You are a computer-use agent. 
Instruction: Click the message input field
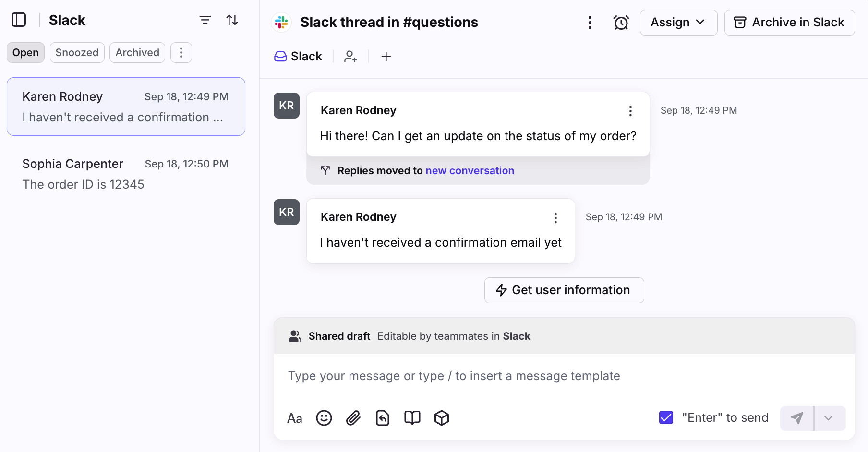point(564,376)
